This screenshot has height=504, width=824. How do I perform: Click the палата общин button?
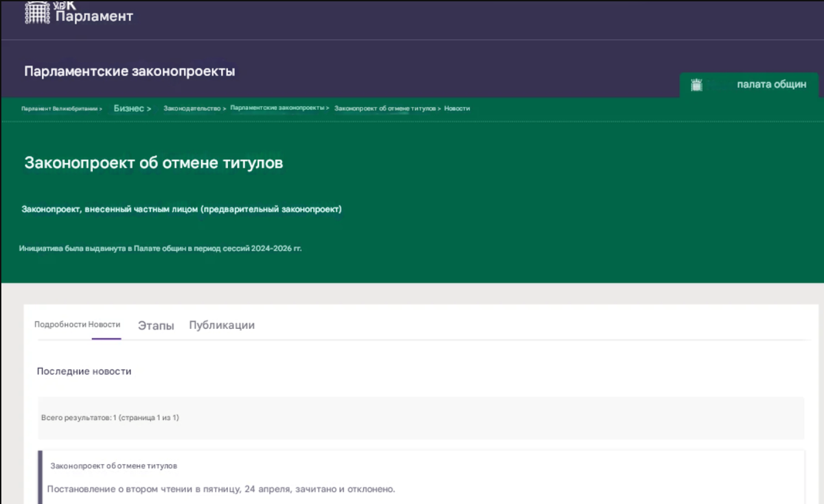point(770,84)
